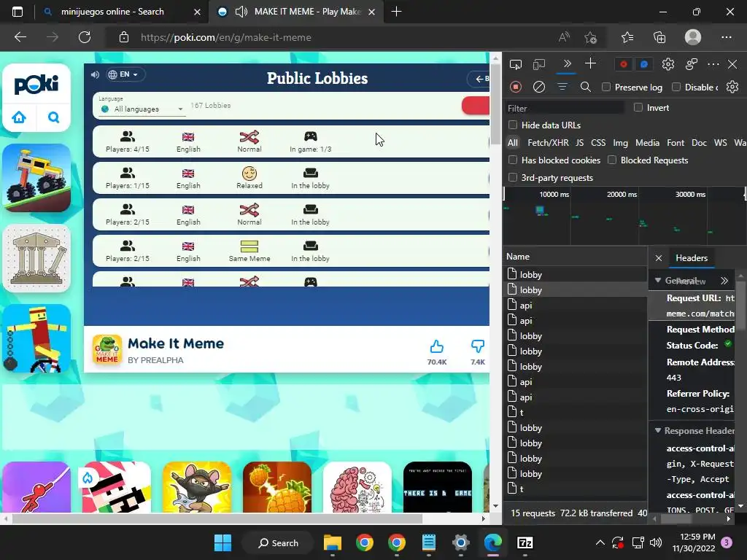Select the Fetch/XHR filter
The height and width of the screenshot is (560, 747).
coord(548,143)
